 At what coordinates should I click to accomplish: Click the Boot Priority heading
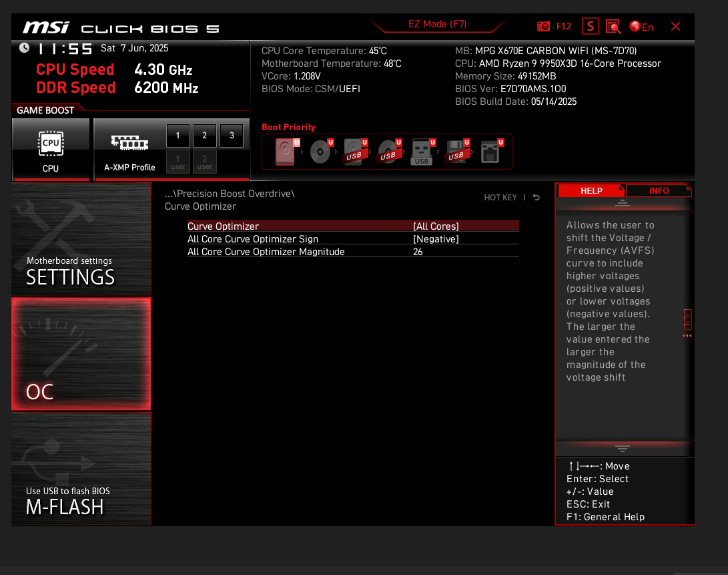pos(288,128)
